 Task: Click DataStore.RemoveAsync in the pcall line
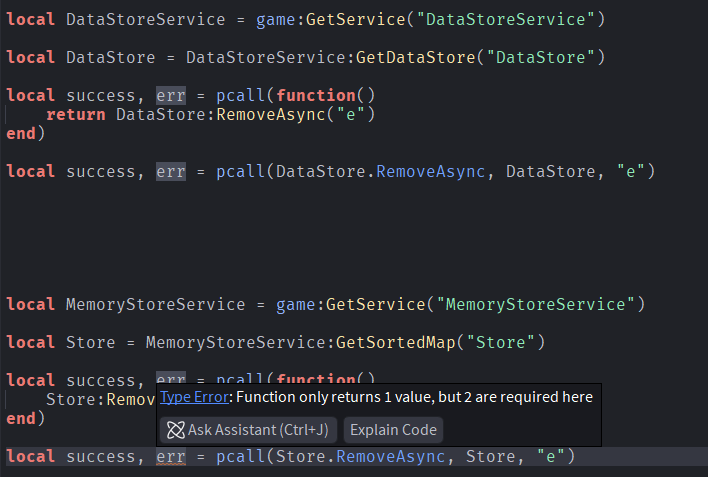point(380,172)
